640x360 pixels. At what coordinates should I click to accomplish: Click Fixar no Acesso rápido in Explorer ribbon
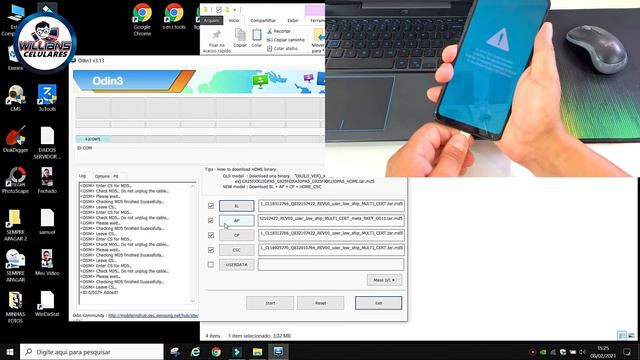tap(217, 41)
